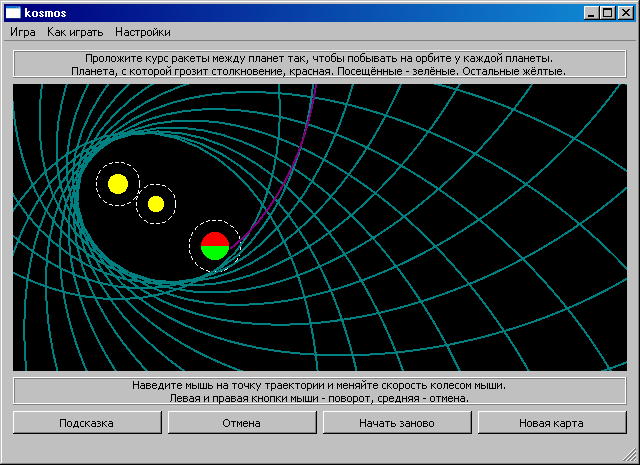Open the Игра menu
This screenshot has height=465, width=640.
23,32
